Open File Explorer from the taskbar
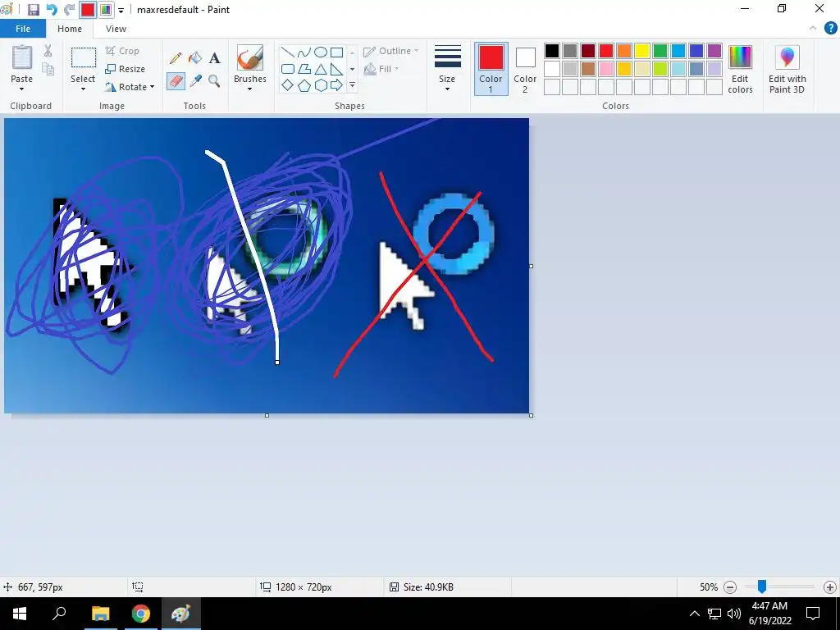 (x=100, y=614)
